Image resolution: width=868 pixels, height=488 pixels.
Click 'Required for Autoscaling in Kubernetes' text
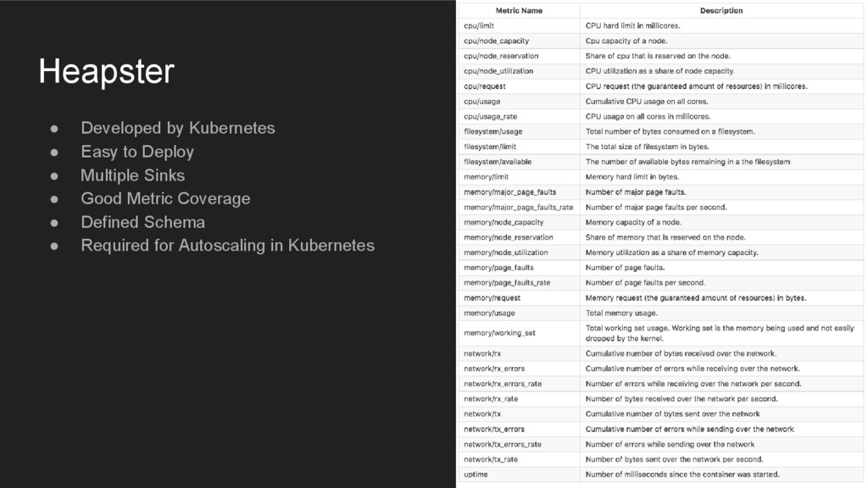tap(227, 246)
